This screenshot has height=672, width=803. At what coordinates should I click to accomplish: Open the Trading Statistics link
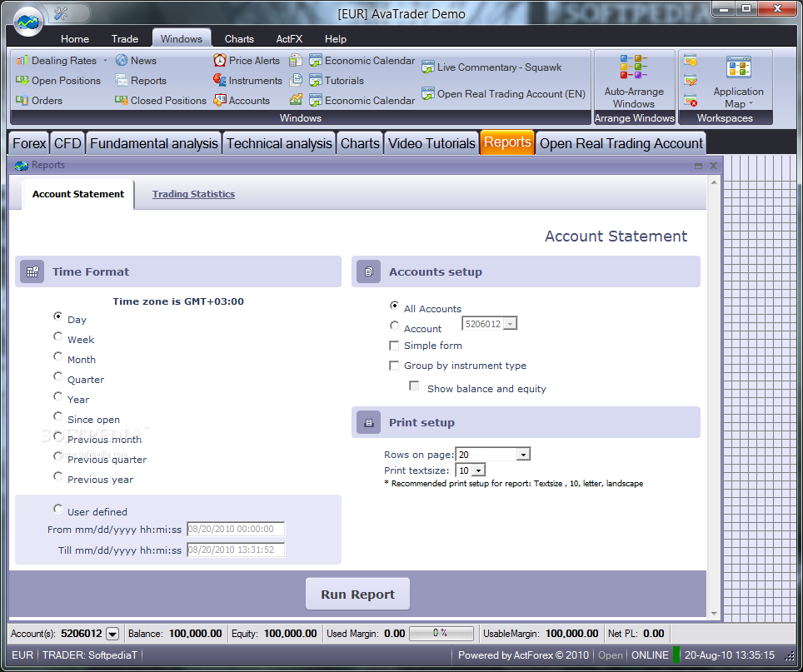tap(193, 194)
